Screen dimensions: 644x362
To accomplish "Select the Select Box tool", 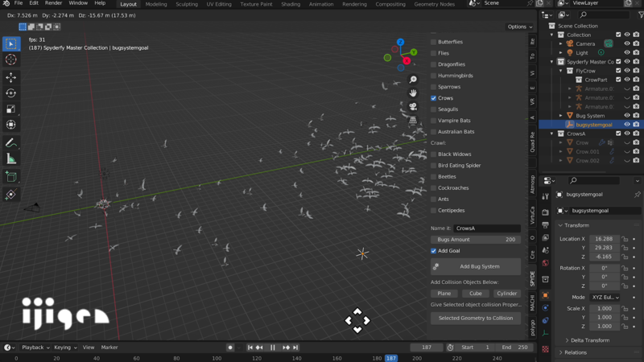I will [x=11, y=43].
